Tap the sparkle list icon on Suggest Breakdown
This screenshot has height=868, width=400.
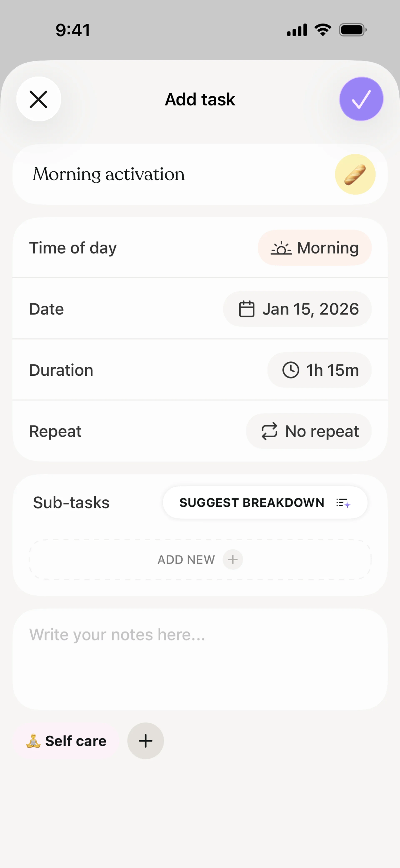(343, 503)
